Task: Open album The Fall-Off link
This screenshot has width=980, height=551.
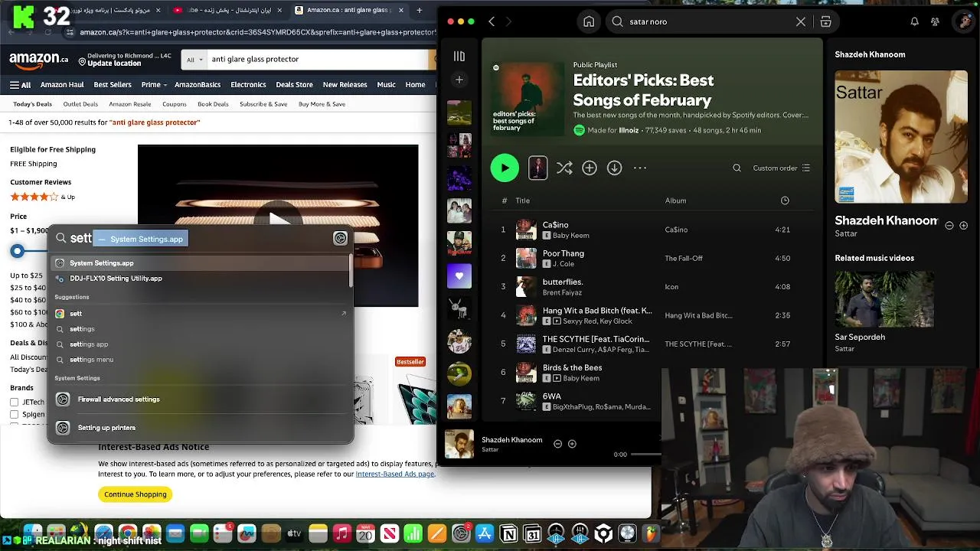Action: tap(684, 258)
